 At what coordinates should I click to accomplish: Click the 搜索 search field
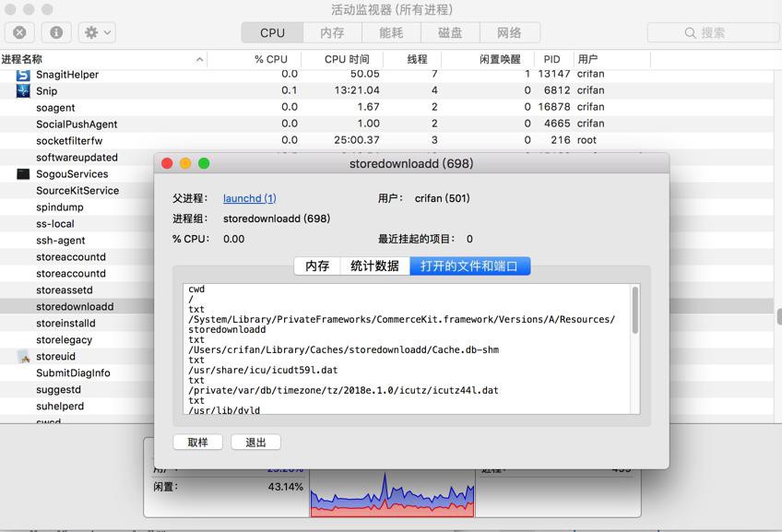pos(713,33)
